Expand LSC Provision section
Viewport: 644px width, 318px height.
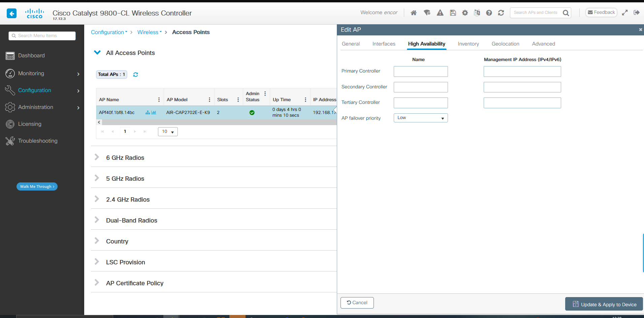[97, 262]
